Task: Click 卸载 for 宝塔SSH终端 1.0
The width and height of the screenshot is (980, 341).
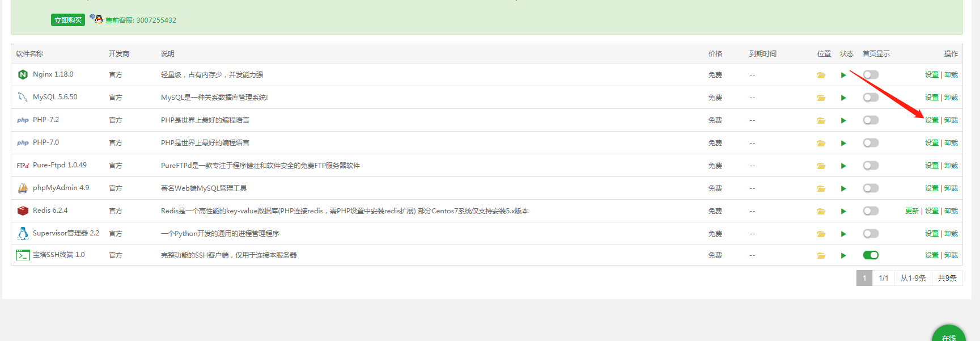Action: pos(951,255)
